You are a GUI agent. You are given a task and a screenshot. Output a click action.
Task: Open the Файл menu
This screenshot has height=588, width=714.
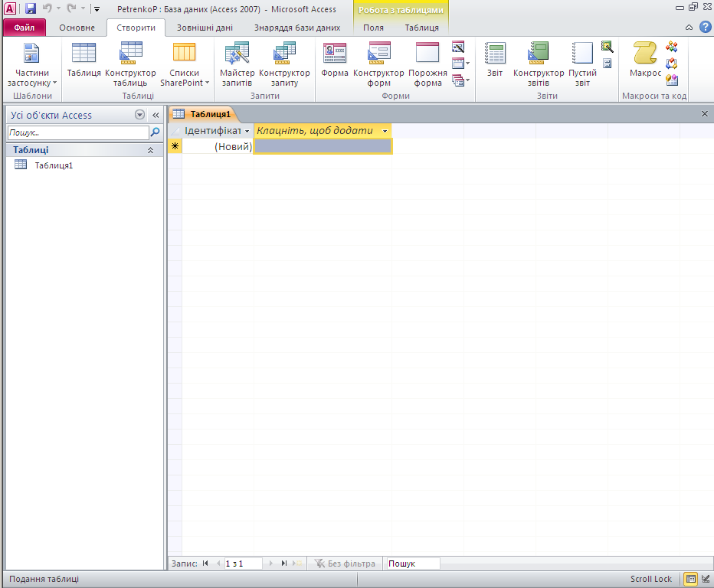[x=25, y=28]
